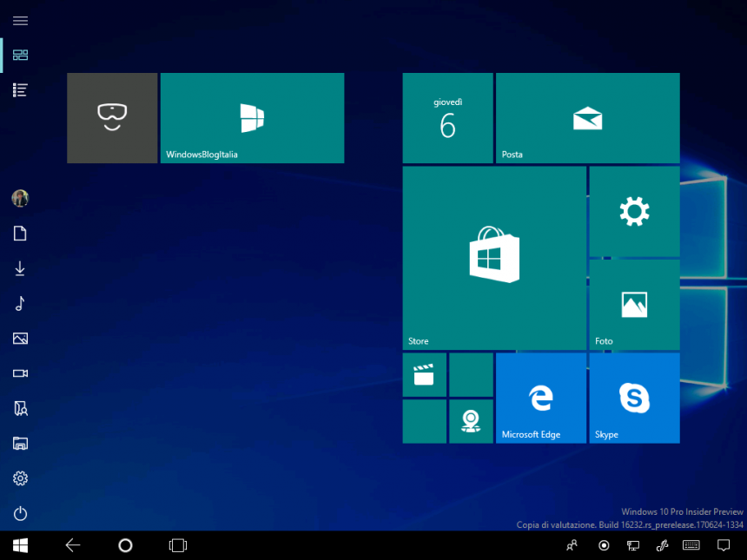Open Cortana circle on the taskbar
The image size is (747, 560).
pyautogui.click(x=125, y=545)
